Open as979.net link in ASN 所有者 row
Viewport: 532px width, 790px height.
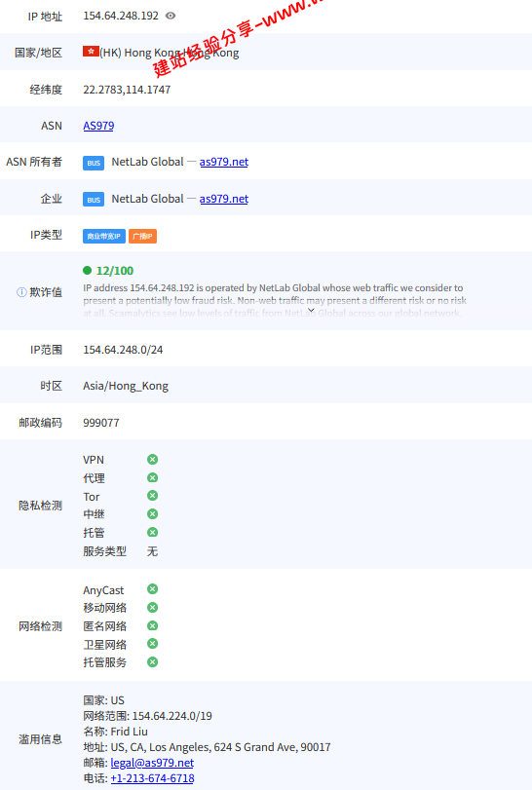click(224, 162)
